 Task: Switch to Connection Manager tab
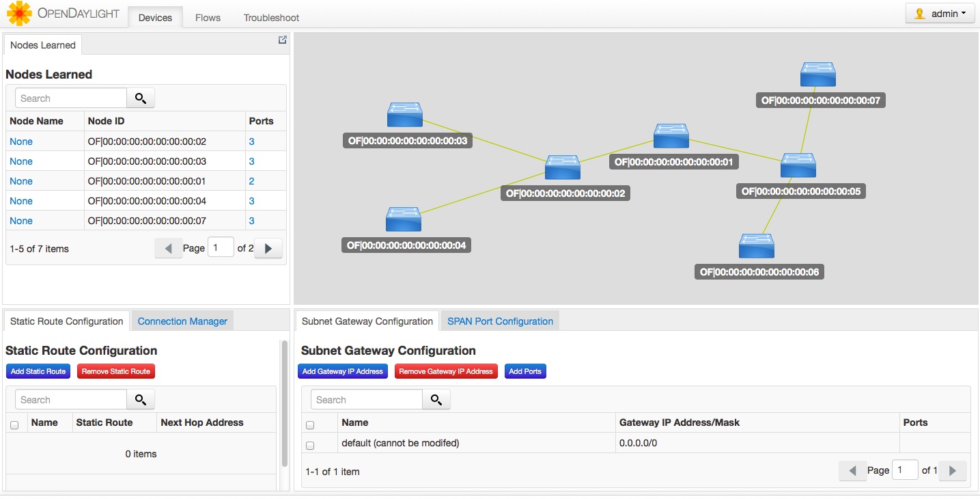click(182, 321)
